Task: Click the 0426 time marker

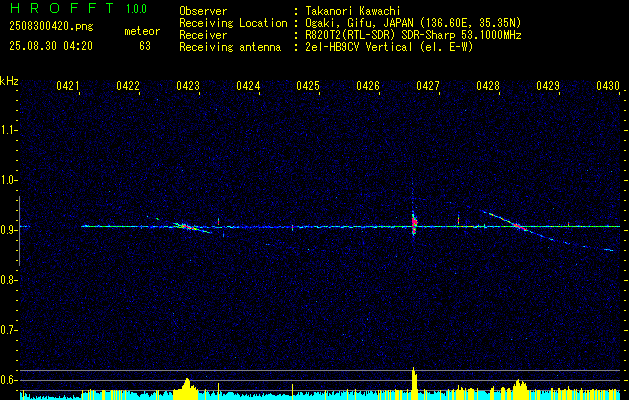Action: (368, 86)
